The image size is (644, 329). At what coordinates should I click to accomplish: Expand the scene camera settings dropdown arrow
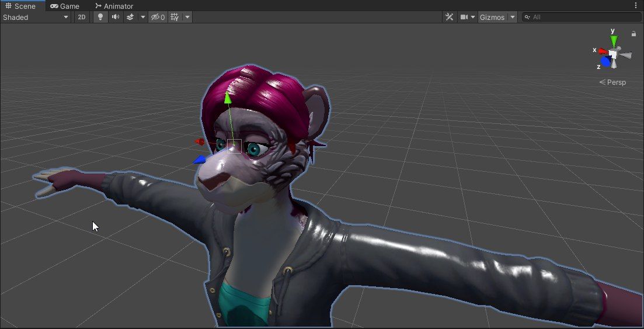[473, 18]
